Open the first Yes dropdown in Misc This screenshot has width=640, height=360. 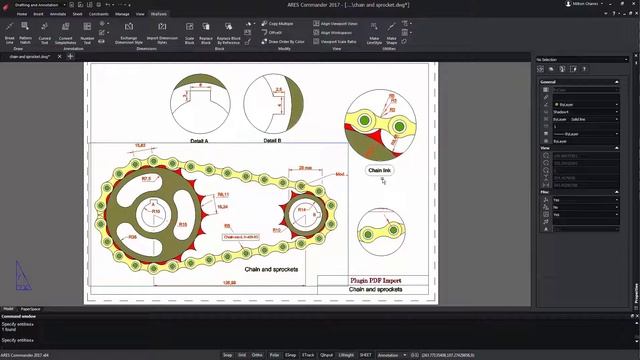(x=586, y=200)
